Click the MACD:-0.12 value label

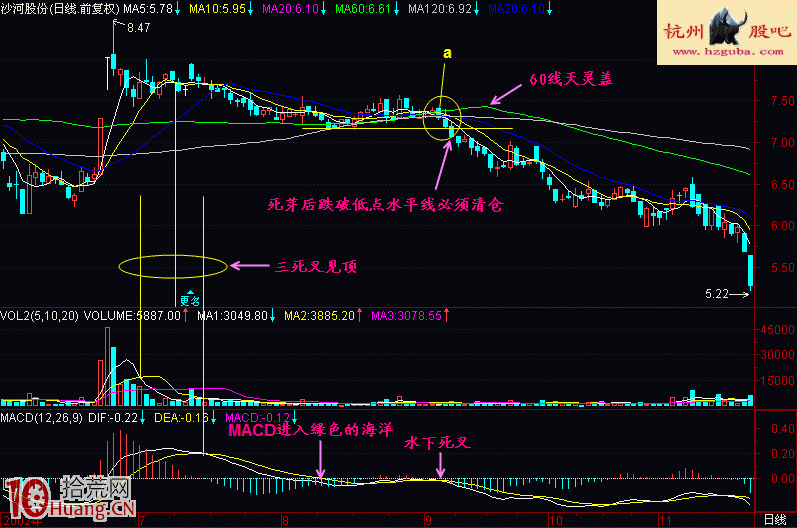coord(258,418)
